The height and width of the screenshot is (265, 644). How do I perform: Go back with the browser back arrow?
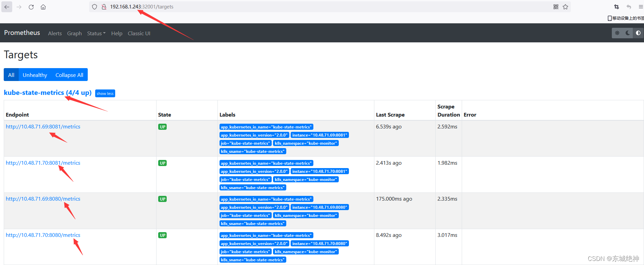point(7,7)
